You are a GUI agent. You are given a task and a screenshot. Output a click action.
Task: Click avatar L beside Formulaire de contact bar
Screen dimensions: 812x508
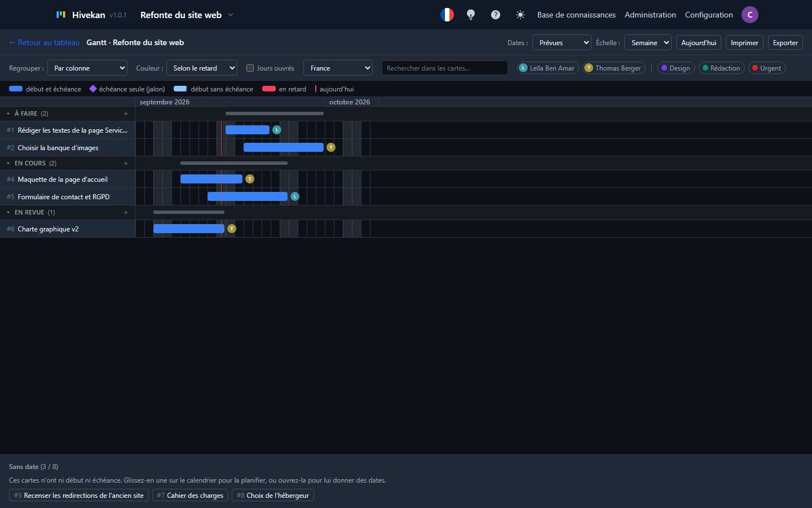click(x=295, y=196)
